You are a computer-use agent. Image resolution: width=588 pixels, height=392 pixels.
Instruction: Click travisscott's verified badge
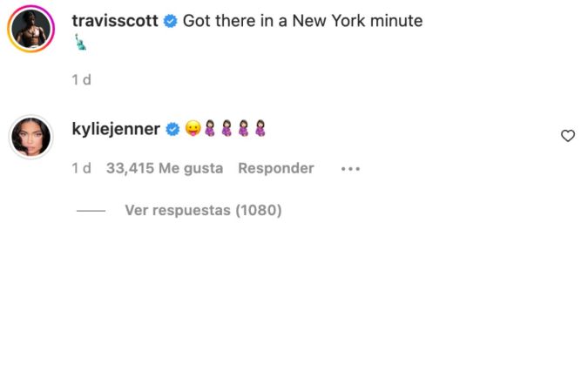tap(171, 21)
